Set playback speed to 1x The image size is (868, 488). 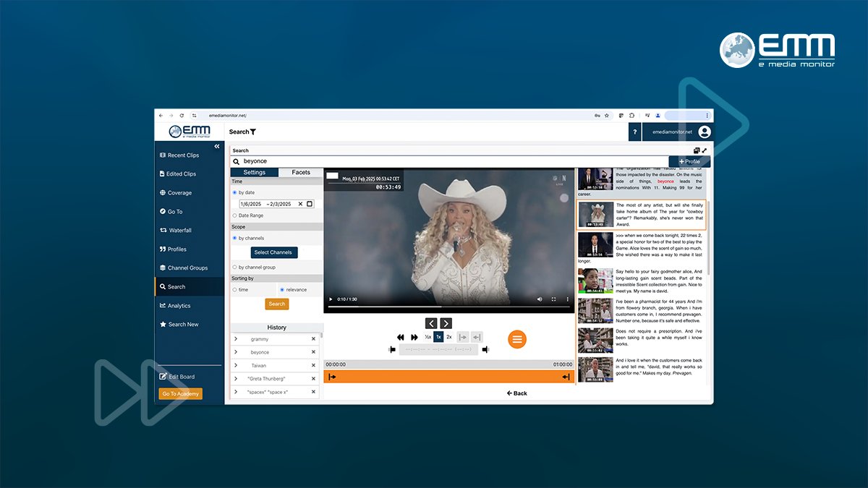click(x=438, y=337)
